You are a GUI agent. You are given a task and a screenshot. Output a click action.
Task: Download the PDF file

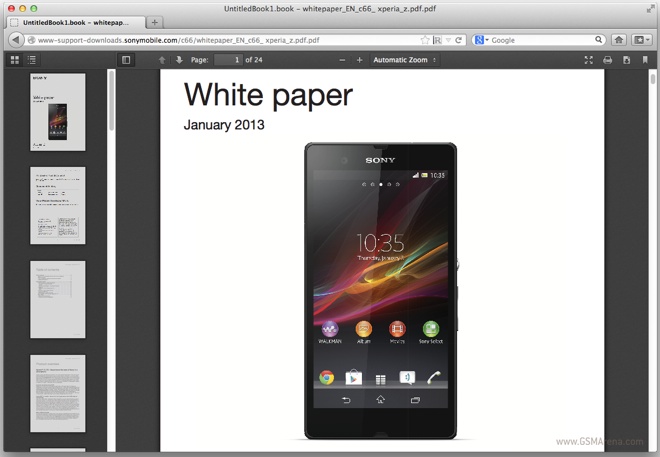click(x=626, y=60)
